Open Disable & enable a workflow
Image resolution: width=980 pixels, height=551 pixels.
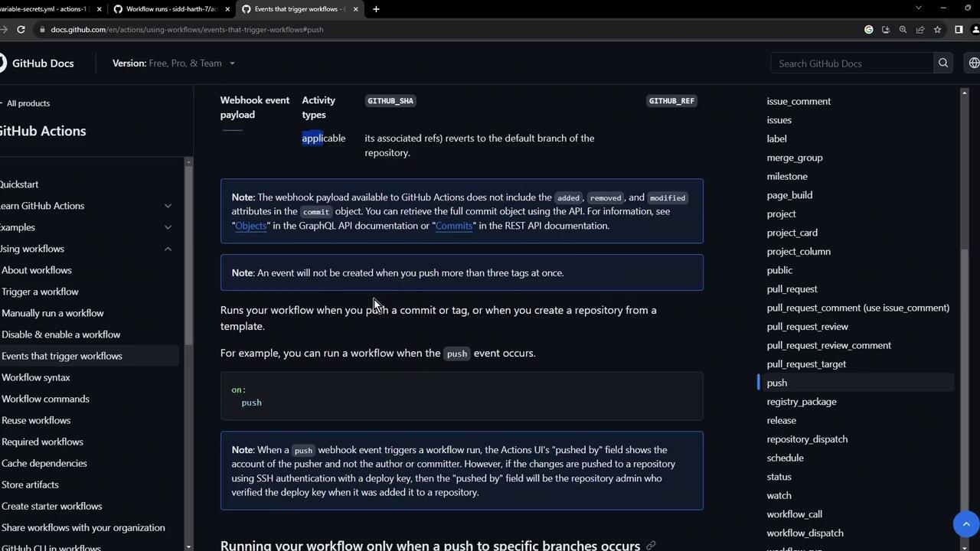click(61, 334)
